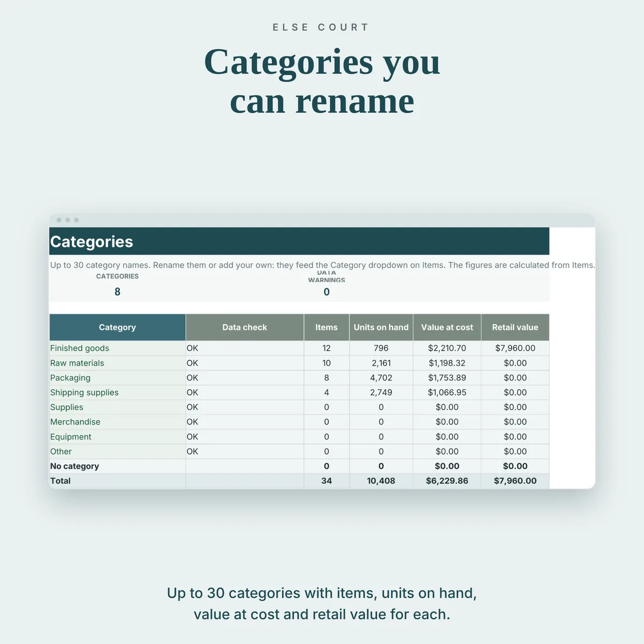Select the Other category cell

pyautogui.click(x=117, y=451)
